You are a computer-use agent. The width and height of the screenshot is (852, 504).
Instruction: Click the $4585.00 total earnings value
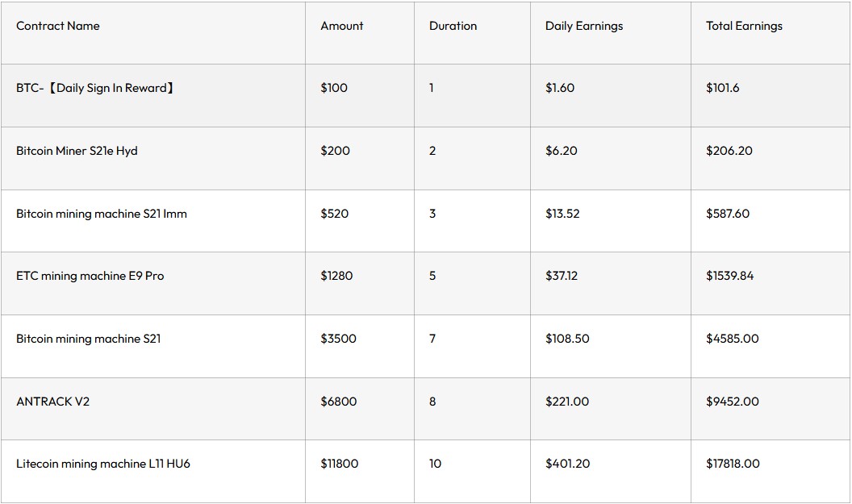(x=732, y=339)
